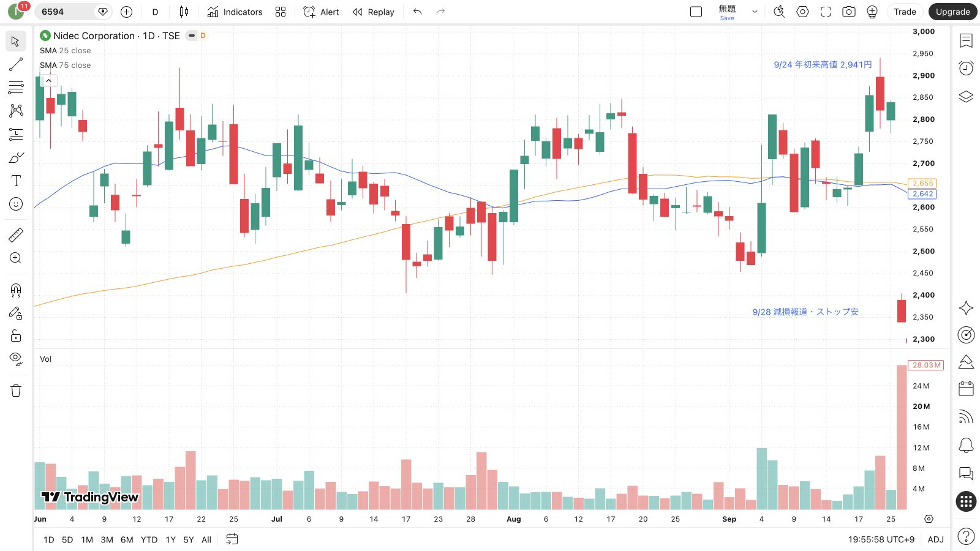Select the Text annotation tool
Screen dimensions: 980x551
(x=16, y=181)
